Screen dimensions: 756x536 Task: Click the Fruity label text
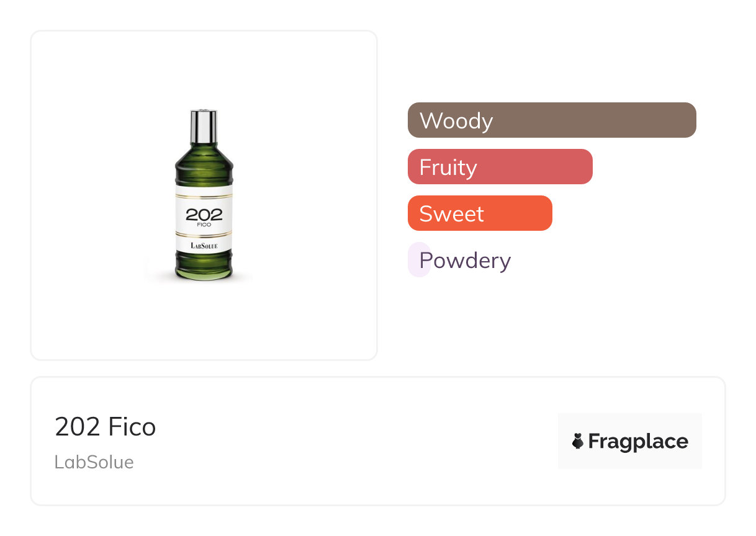click(x=448, y=167)
